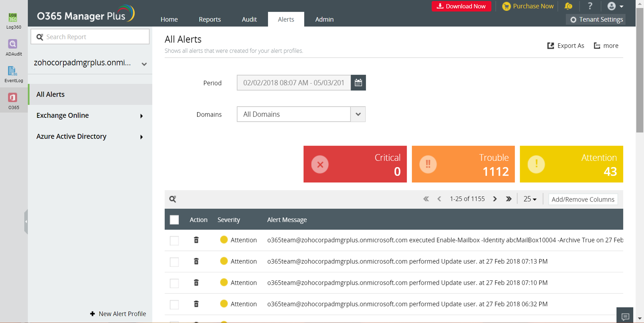The width and height of the screenshot is (644, 323).
Task: Click the Purchase Now link
Action: coord(528,6)
